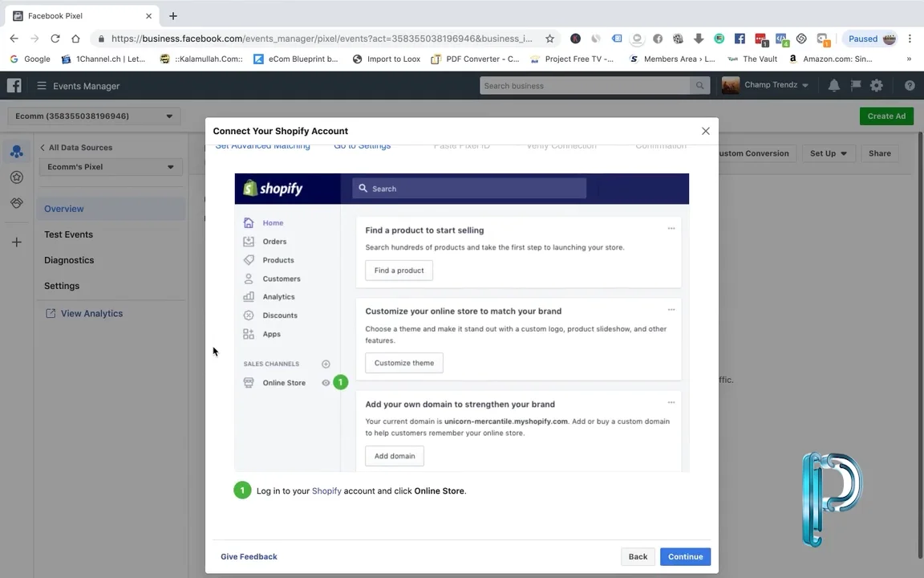Click the Shopify link in step instructions
This screenshot has height=578, width=924.
(326, 490)
